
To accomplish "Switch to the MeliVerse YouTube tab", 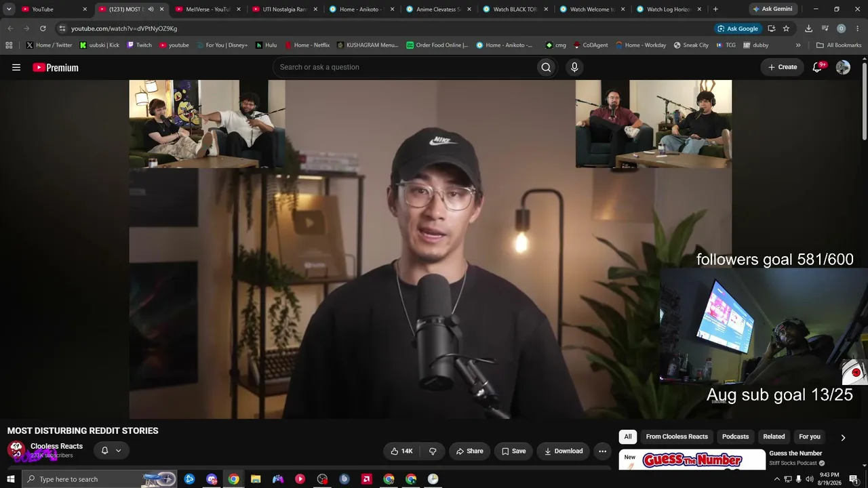I will (209, 9).
